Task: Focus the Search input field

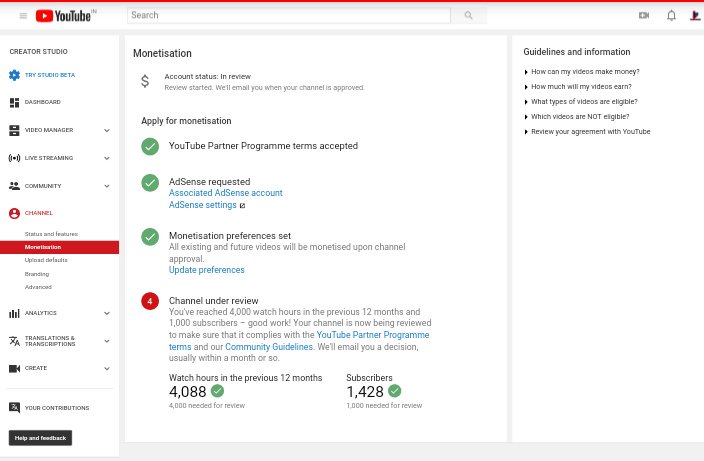Action: click(x=289, y=15)
